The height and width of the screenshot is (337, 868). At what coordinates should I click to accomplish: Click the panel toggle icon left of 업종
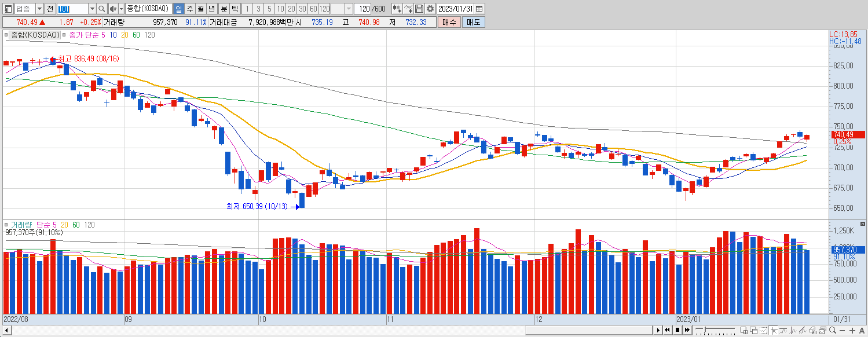point(9,9)
